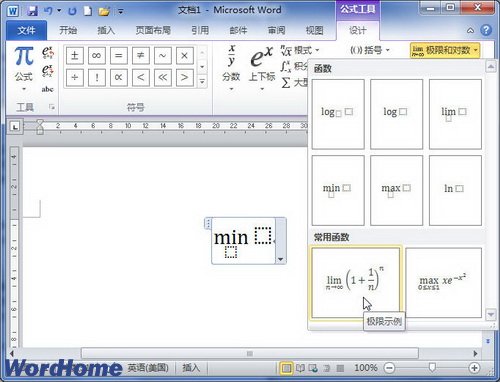Viewport: 500px width, 382px height.
Task: Insert the infinity symbol
Action: tap(97, 55)
